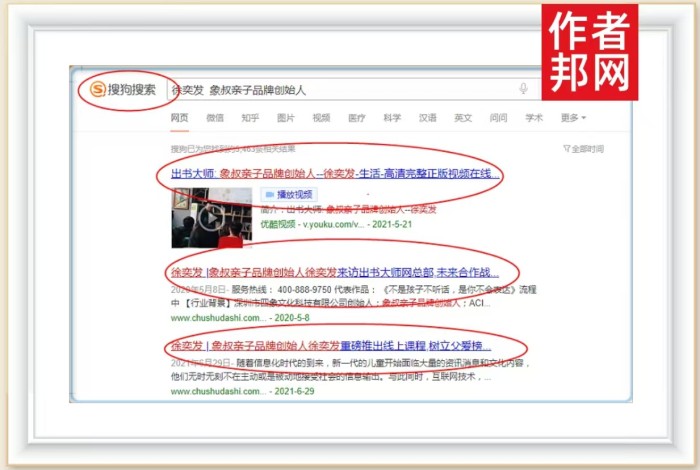Open the 全部时间 time filter

coord(585,149)
